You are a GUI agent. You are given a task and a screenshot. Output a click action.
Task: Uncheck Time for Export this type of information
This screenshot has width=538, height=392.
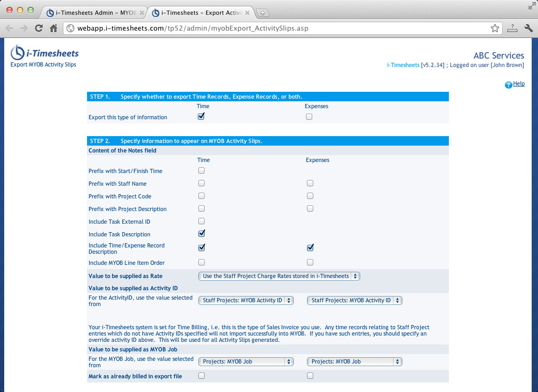coord(201,117)
